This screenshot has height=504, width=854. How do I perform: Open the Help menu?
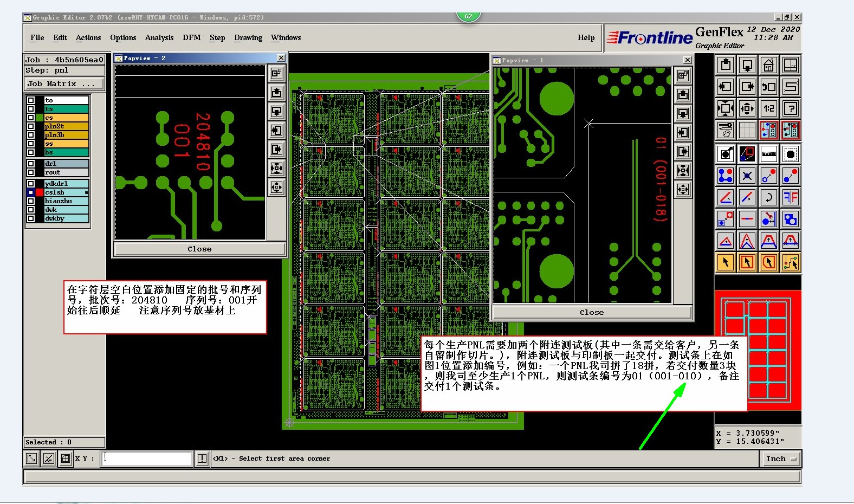586,37
